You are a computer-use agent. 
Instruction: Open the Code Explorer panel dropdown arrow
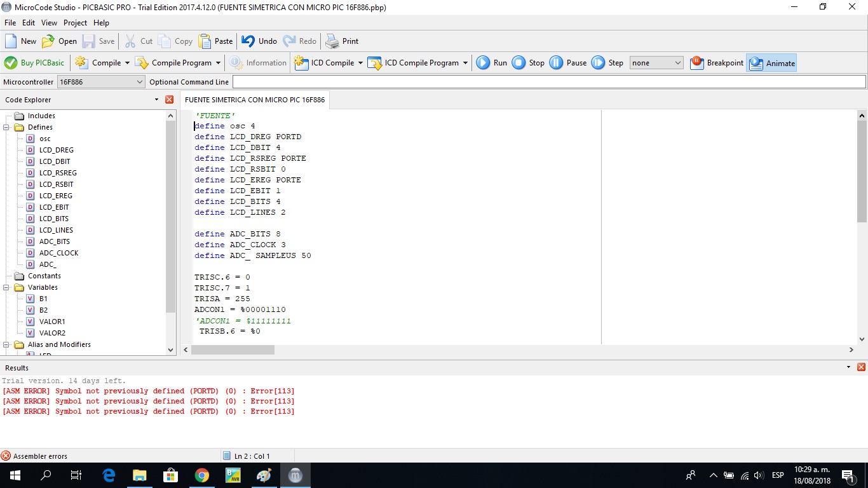tap(156, 100)
